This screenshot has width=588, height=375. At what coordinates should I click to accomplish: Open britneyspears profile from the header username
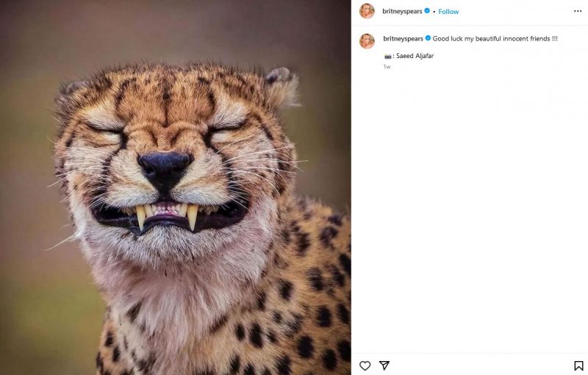tap(402, 11)
